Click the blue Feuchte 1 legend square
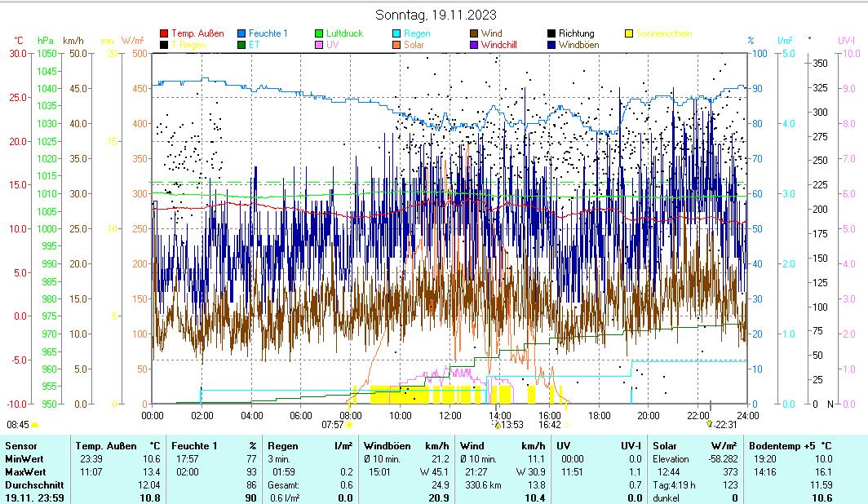Image resolution: width=868 pixels, height=504 pixels. point(241,33)
